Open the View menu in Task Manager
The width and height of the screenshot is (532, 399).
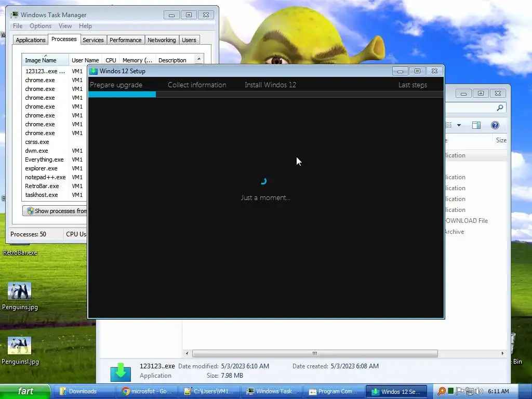[65, 26]
